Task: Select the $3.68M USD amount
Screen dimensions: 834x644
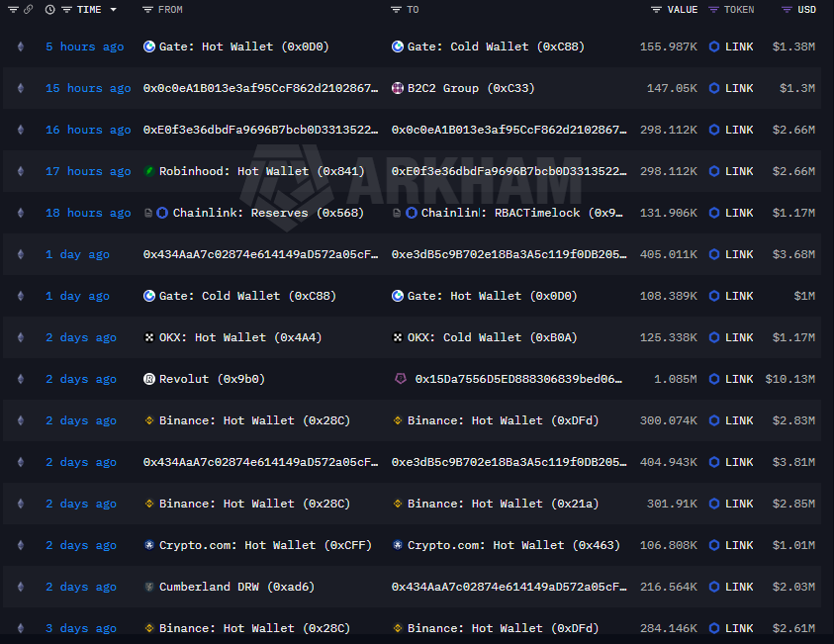Action: click(794, 254)
